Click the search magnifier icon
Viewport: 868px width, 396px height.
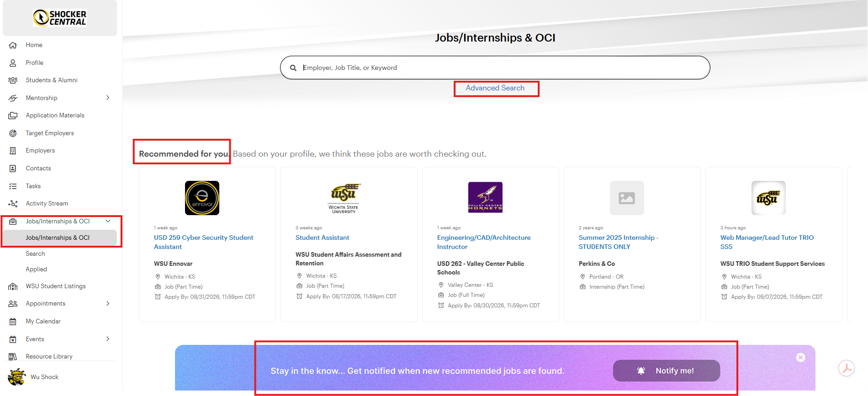tap(293, 68)
